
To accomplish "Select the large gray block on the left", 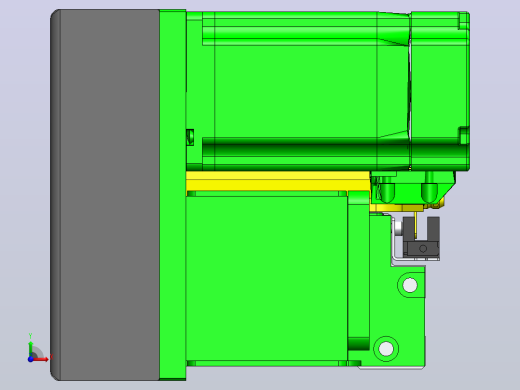I will pos(105,195).
